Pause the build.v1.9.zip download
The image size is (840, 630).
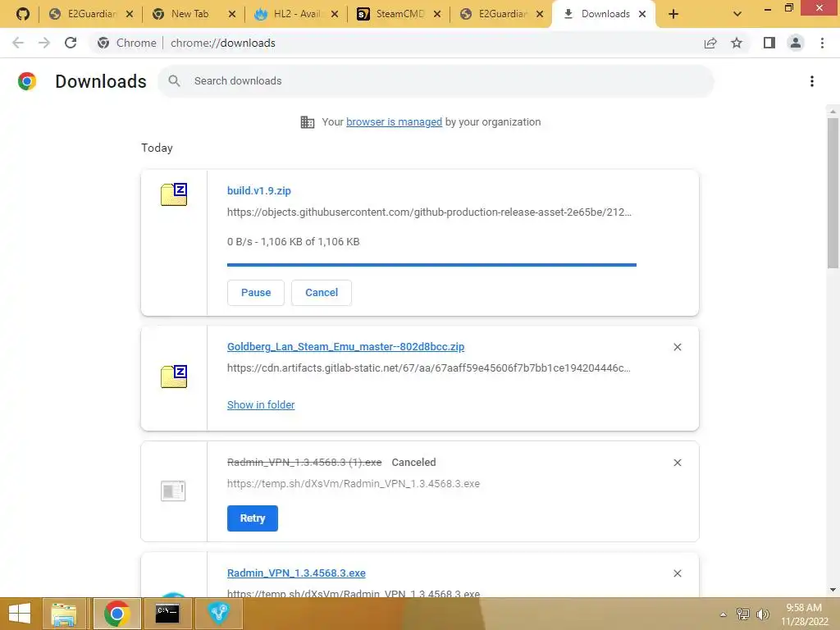point(256,293)
